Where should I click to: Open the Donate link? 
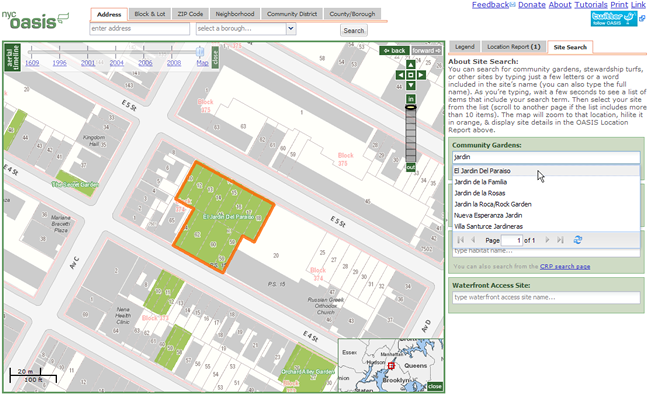tap(532, 5)
